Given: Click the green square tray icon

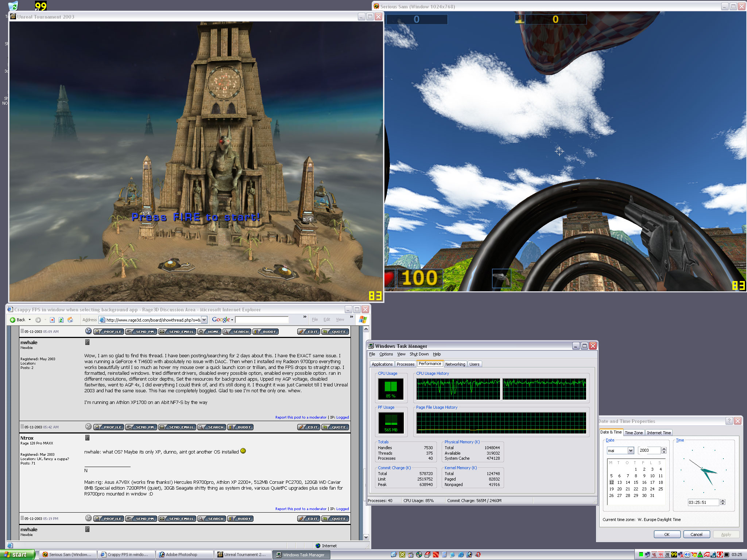Looking at the screenshot, I should point(641,555).
